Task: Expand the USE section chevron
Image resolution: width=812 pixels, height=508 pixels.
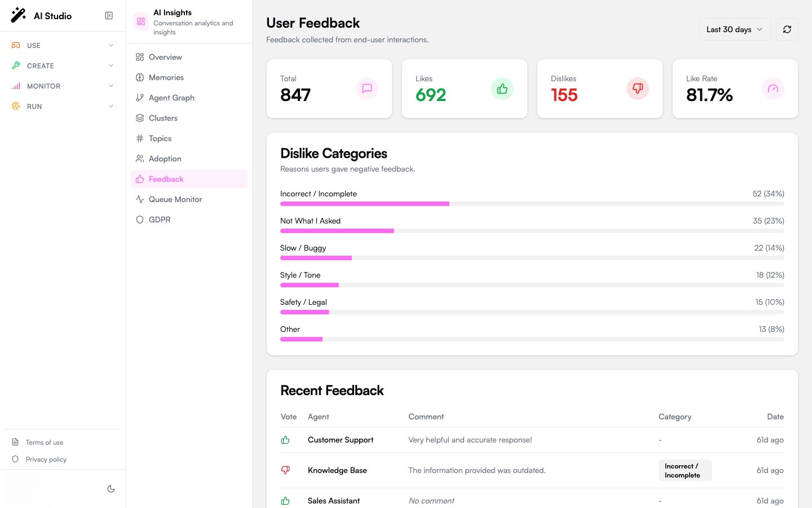Action: click(111, 45)
